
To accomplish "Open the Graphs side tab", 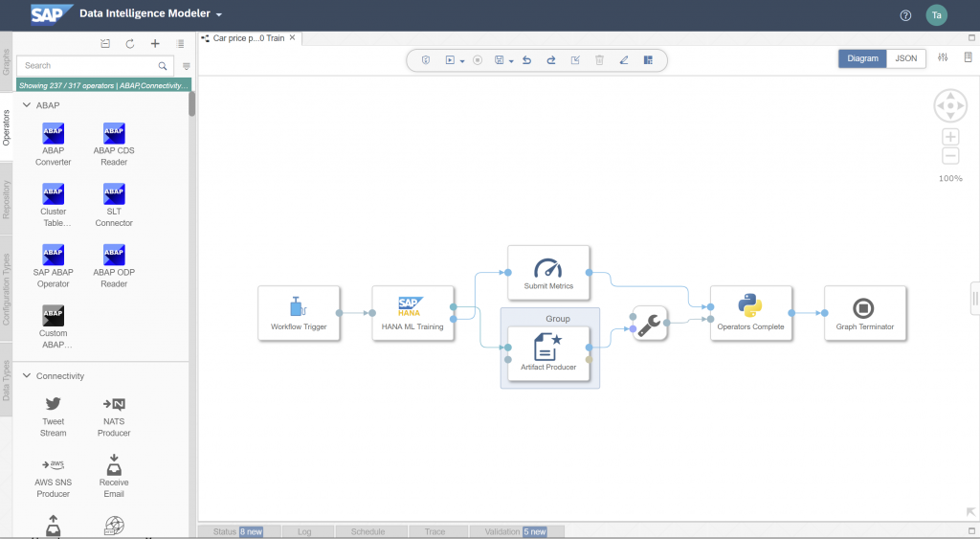I will (x=7, y=62).
